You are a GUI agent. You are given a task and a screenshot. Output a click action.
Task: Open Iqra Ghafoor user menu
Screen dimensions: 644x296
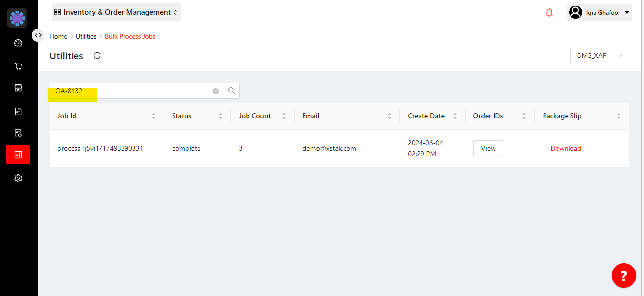click(599, 13)
